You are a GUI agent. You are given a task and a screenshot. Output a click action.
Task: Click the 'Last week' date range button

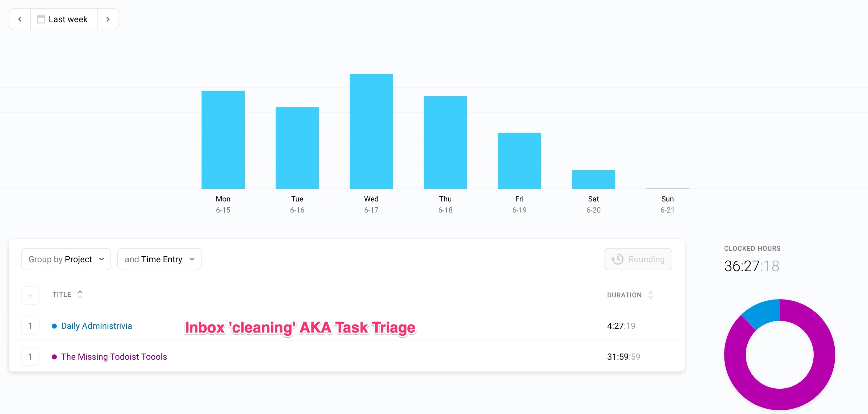pos(64,19)
